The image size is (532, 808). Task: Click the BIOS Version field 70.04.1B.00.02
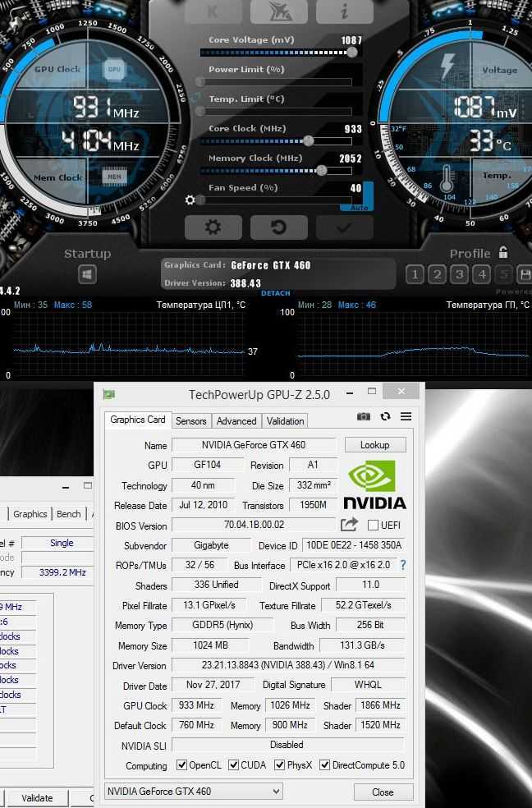254,525
